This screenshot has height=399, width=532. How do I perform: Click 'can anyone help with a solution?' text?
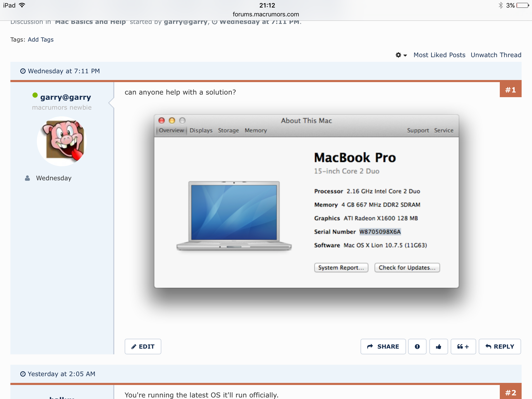coord(180,92)
